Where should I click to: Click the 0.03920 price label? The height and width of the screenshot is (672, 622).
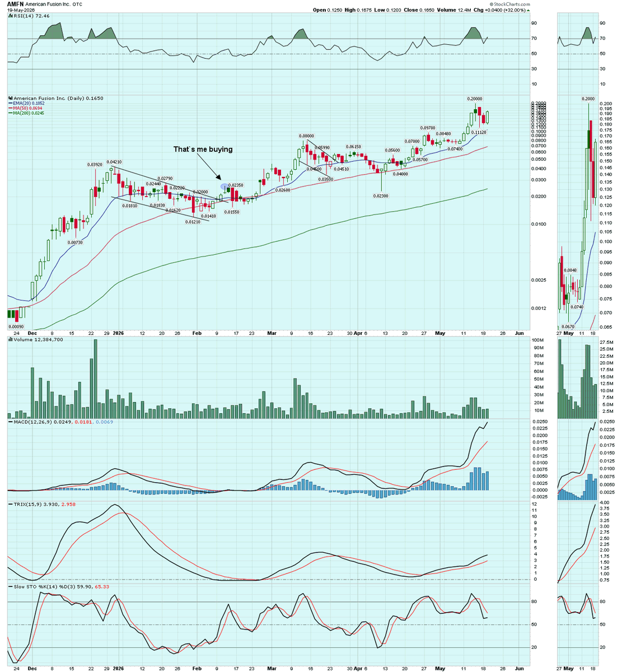(x=95, y=165)
